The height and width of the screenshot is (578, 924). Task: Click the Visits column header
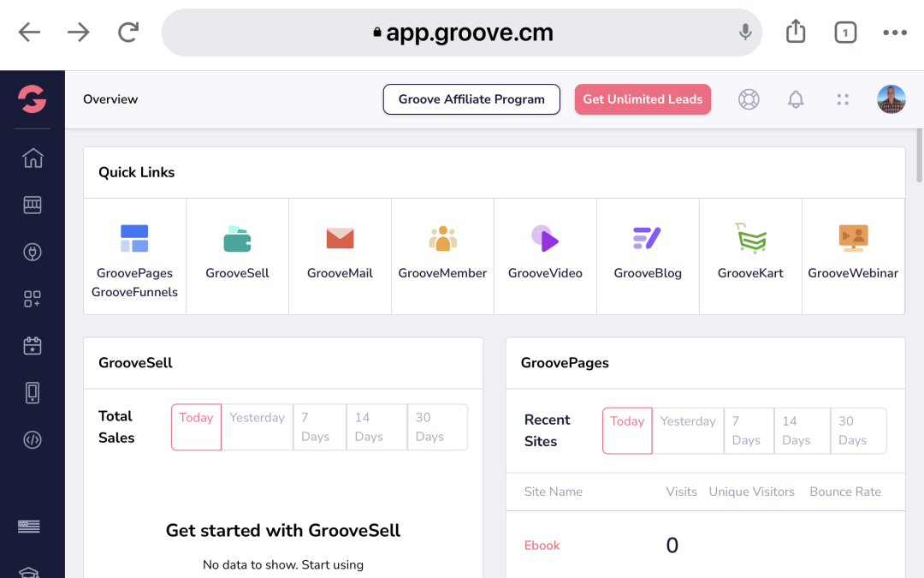[681, 492]
